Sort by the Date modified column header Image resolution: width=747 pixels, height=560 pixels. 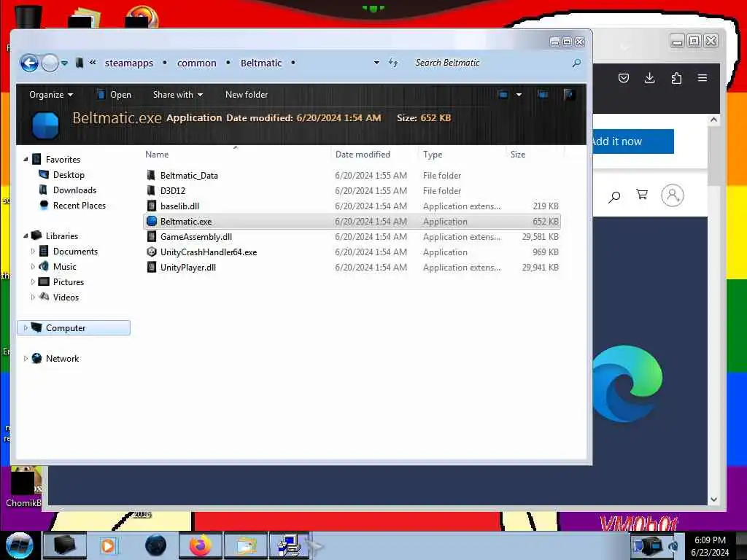tap(363, 155)
